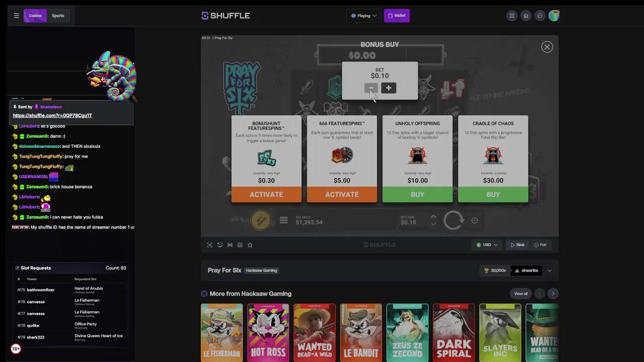Viewport: 644px width, 362px height.
Task: Open the Wallet
Action: pyautogui.click(x=396, y=16)
